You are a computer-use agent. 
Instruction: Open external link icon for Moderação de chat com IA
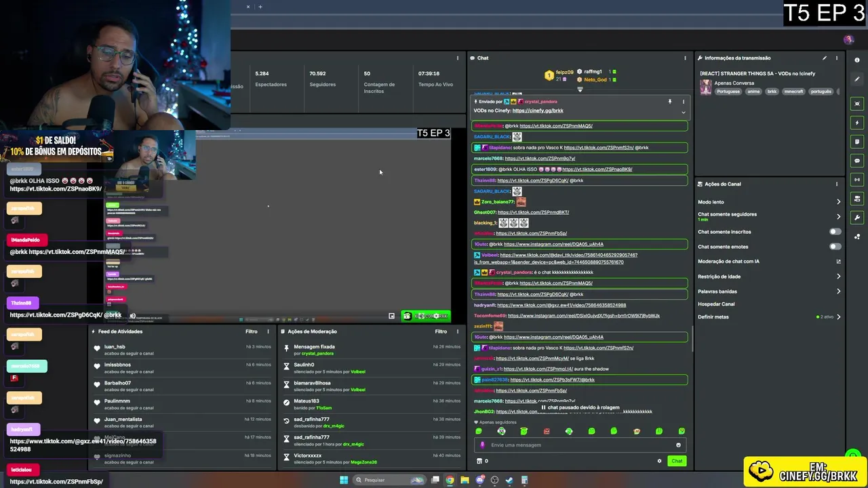838,262
